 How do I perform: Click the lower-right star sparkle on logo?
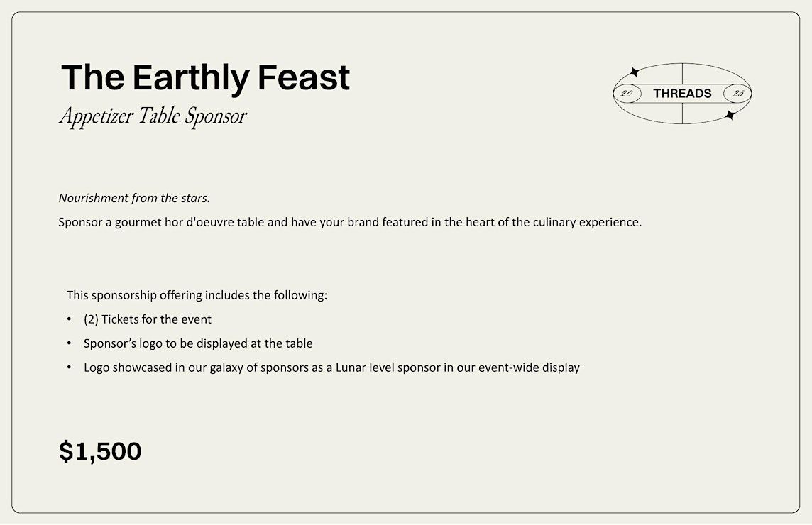pos(730,115)
